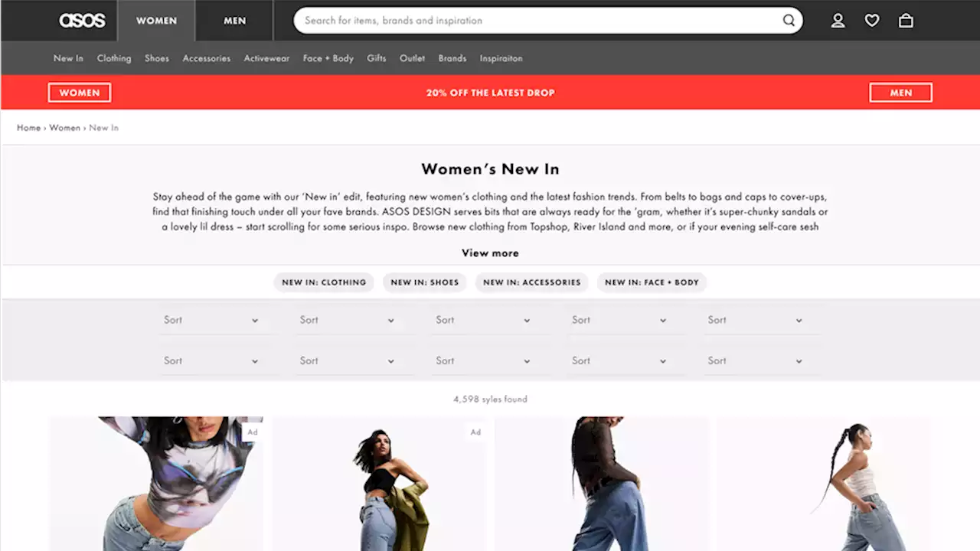Open the Gifts navigation menu
The image size is (980, 551).
[377, 58]
